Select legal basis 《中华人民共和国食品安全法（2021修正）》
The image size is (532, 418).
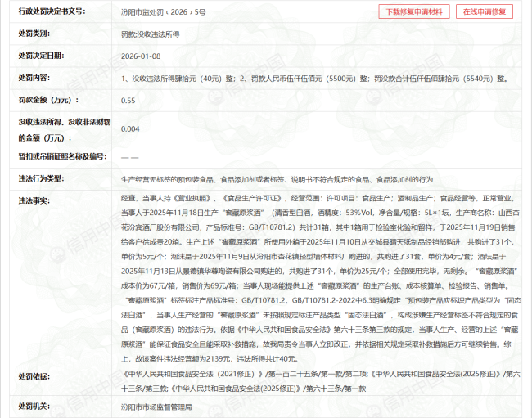[x=192, y=374]
